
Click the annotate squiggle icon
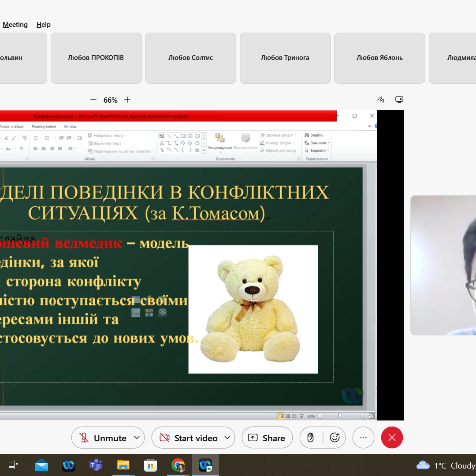click(x=381, y=100)
